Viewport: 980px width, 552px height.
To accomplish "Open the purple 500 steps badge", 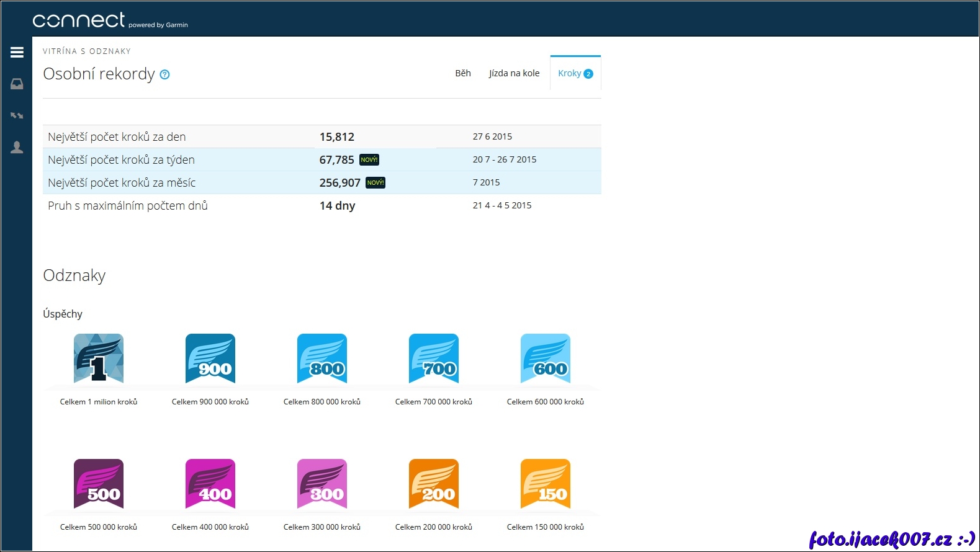I will [x=99, y=484].
